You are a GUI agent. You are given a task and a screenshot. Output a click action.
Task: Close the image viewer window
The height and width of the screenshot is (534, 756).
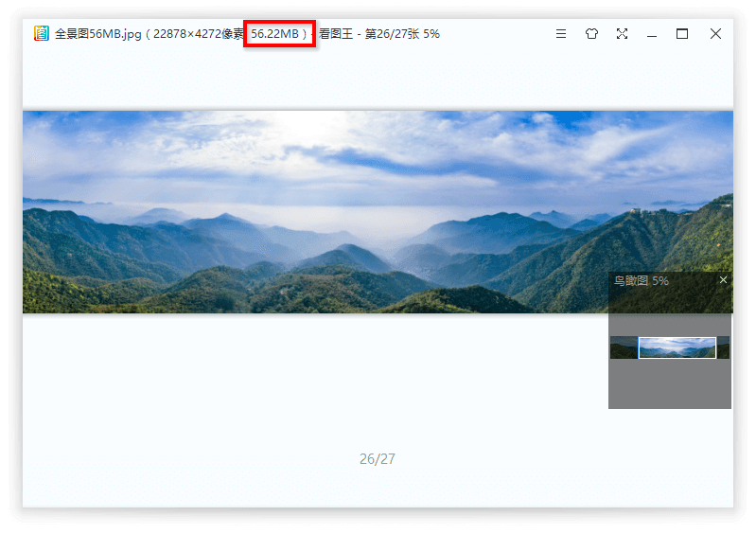pyautogui.click(x=715, y=34)
